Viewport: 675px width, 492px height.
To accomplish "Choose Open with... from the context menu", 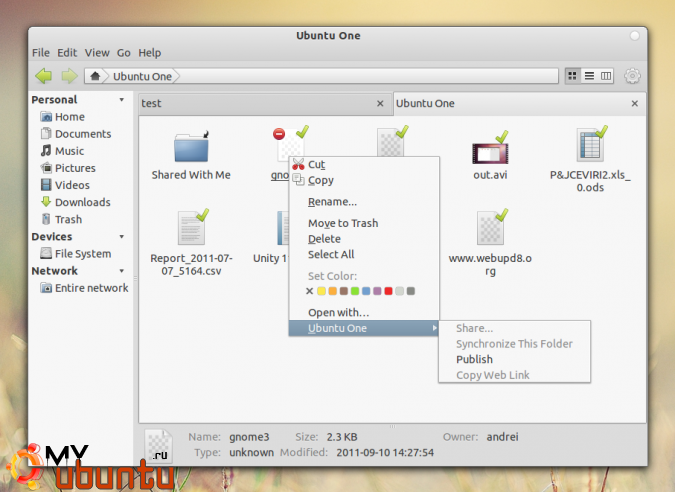I will point(364,313).
